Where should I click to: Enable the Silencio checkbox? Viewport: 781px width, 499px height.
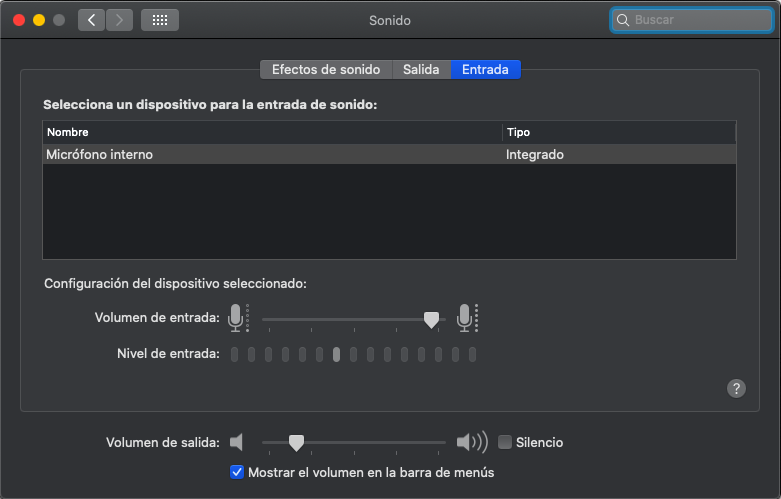point(505,442)
